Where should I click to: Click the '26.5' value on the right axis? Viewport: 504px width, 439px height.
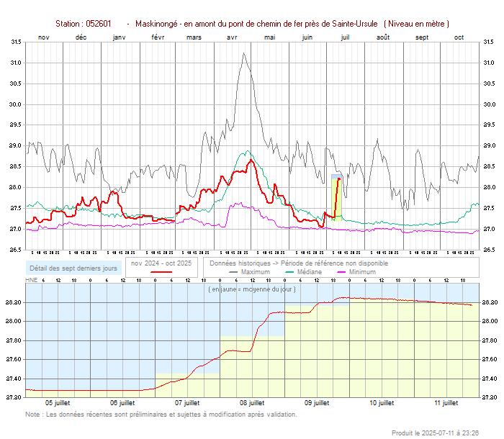(489, 250)
